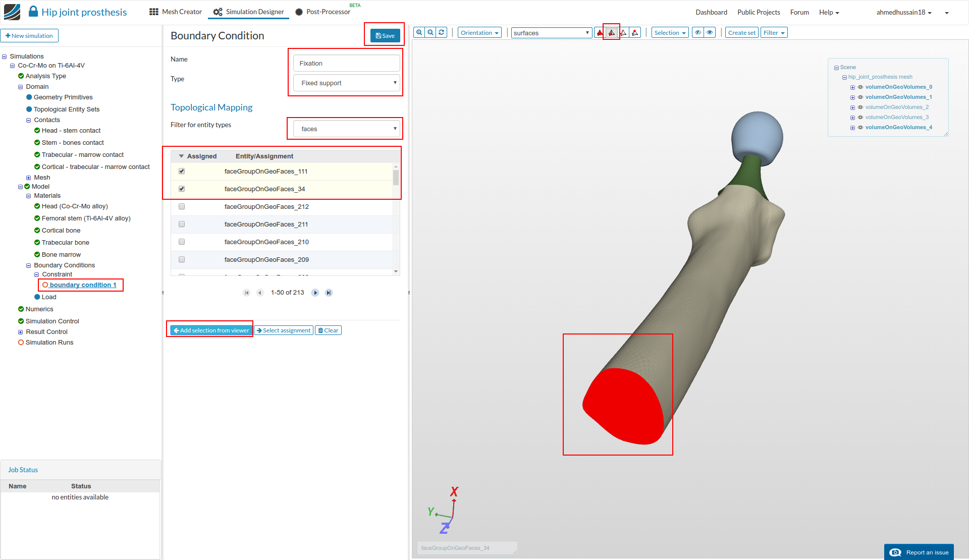Save the boundary condition

click(385, 36)
